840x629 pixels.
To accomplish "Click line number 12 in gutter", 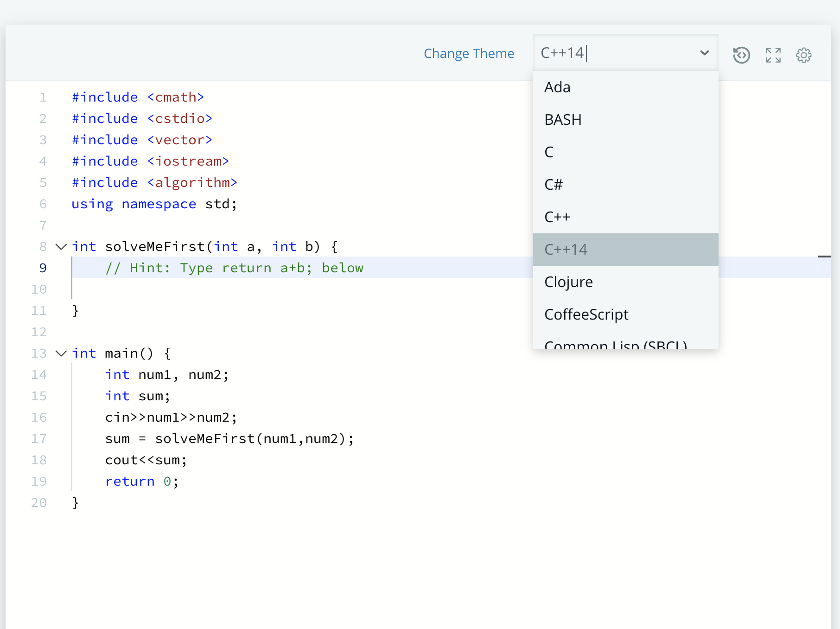I will coord(39,332).
